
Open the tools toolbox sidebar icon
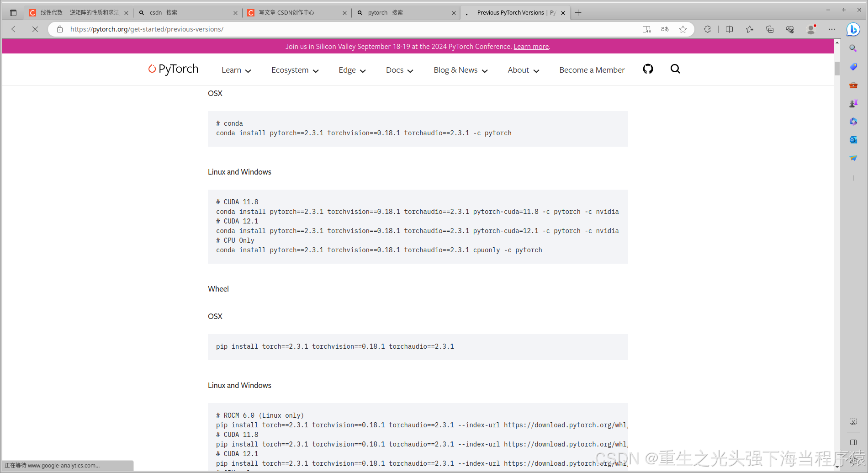(852, 85)
